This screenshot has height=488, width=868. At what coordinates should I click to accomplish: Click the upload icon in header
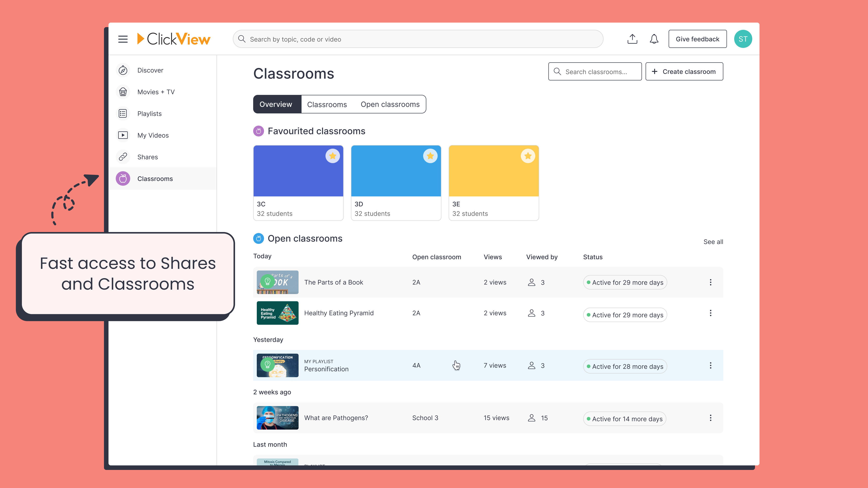coord(632,39)
